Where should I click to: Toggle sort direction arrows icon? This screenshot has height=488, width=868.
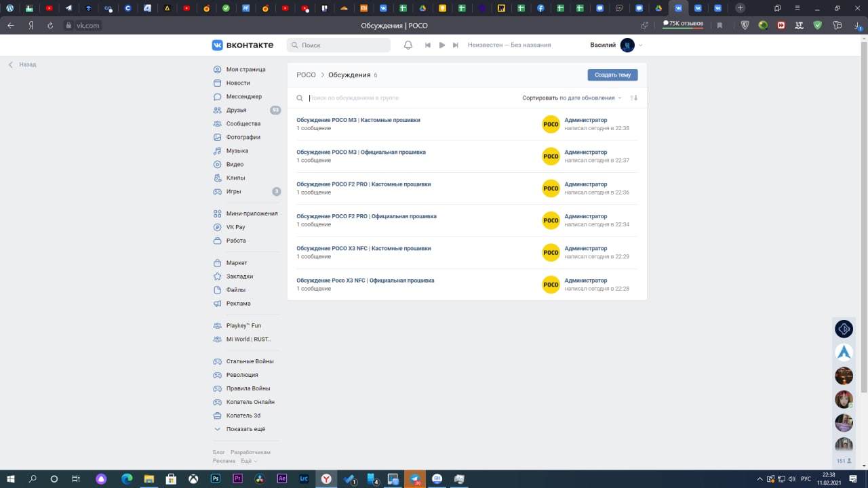point(634,98)
